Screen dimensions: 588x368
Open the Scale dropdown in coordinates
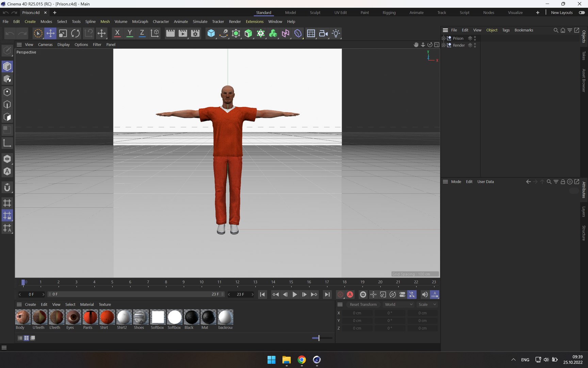(x=427, y=305)
